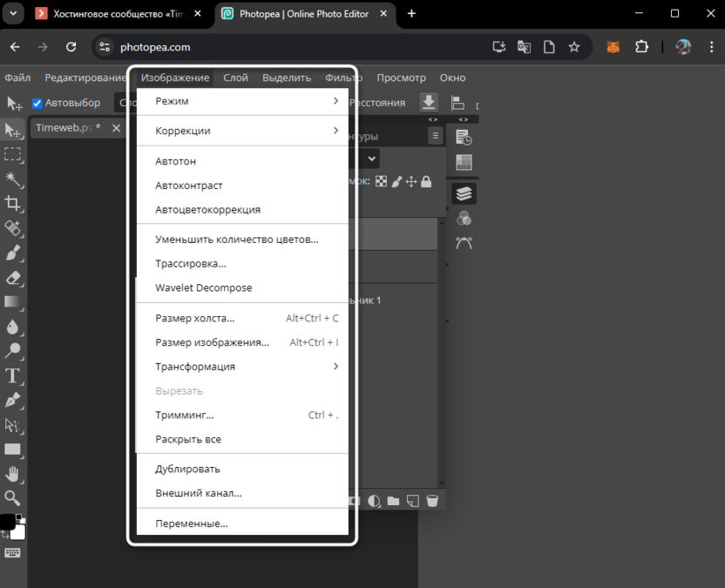Expand the Коррекции submenu
Screen dimensions: 725x588
tap(244, 131)
